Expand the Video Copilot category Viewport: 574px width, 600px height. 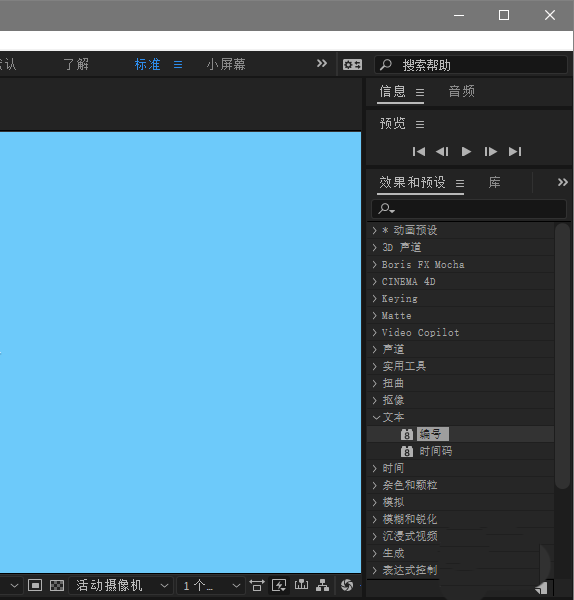[x=375, y=333]
